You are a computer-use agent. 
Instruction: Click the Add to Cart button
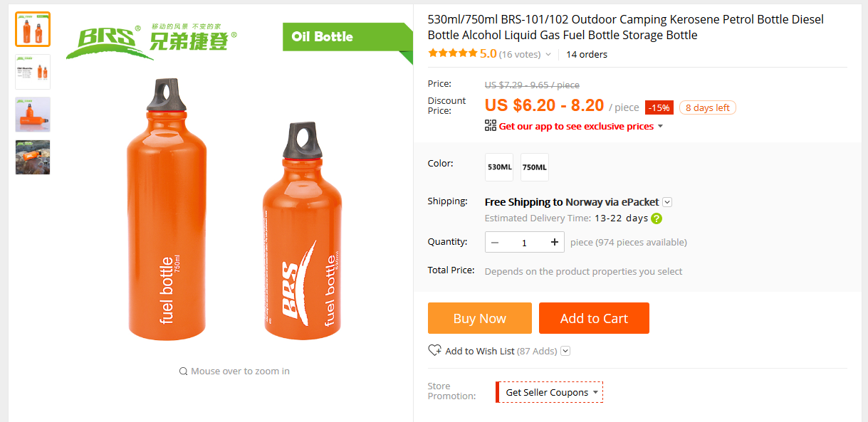point(594,318)
